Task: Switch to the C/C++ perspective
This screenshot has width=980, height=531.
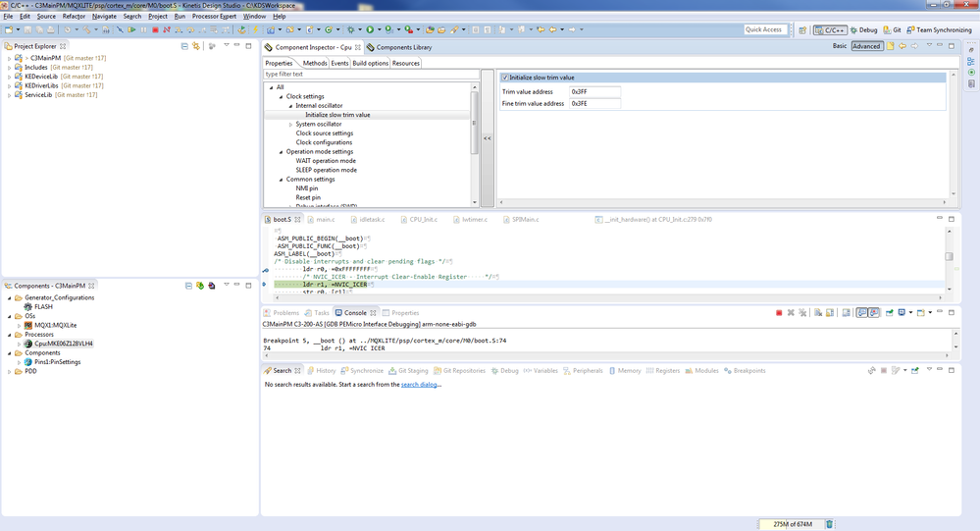Action: [830, 30]
